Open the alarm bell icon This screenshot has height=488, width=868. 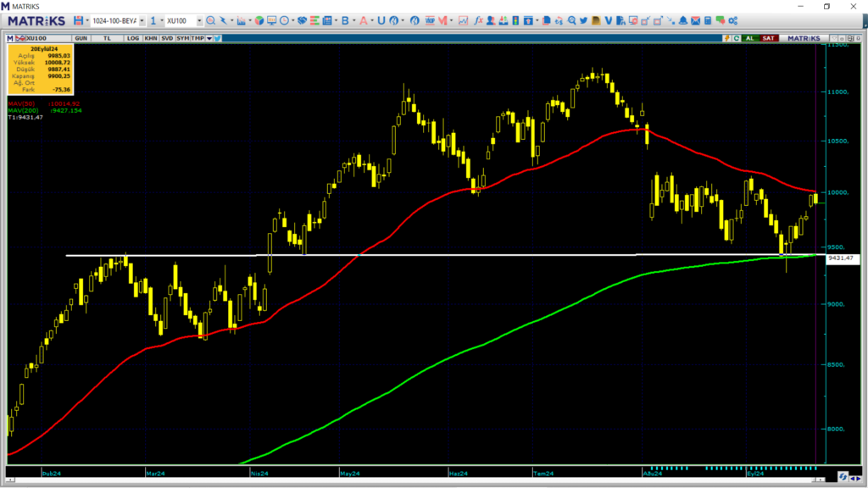683,20
